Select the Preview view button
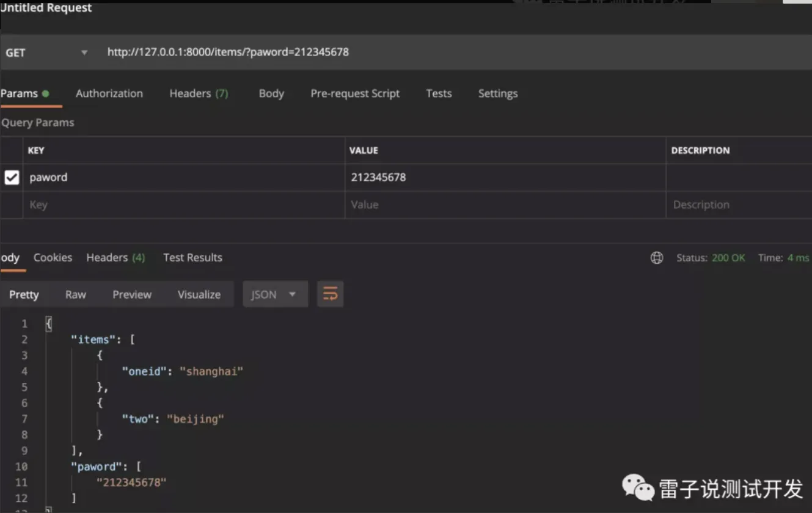This screenshot has width=812, height=513. tap(132, 294)
